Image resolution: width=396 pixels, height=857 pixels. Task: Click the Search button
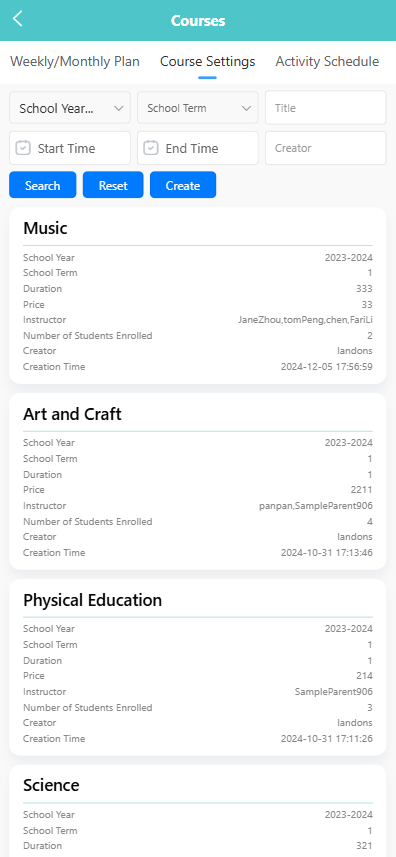(x=43, y=185)
